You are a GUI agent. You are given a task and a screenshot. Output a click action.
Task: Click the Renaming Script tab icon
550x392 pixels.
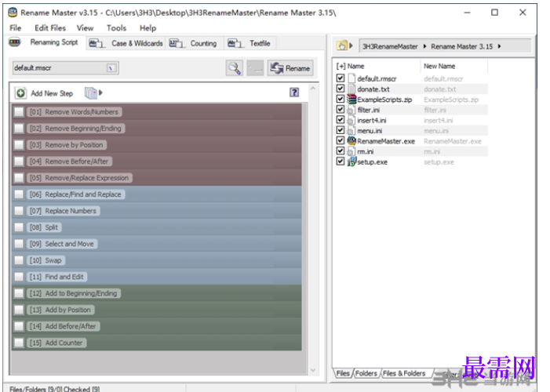15,42
